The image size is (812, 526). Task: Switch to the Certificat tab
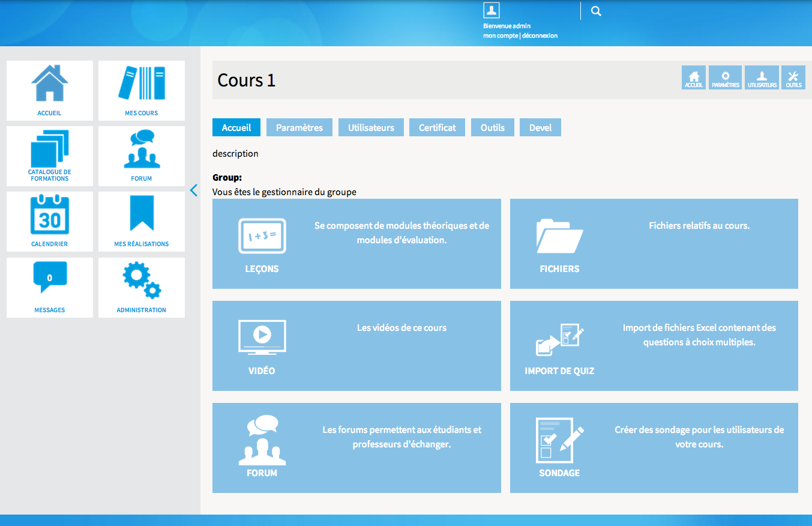[437, 127]
